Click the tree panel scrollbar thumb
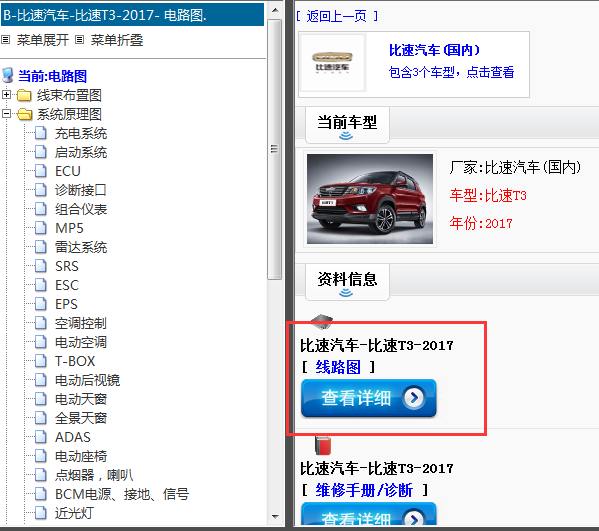Viewport: 599px width, 531px height. [275, 149]
